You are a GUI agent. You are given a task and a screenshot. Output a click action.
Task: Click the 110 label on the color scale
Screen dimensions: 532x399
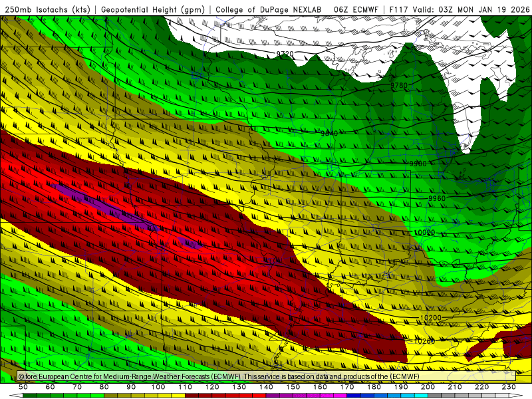tap(185, 387)
